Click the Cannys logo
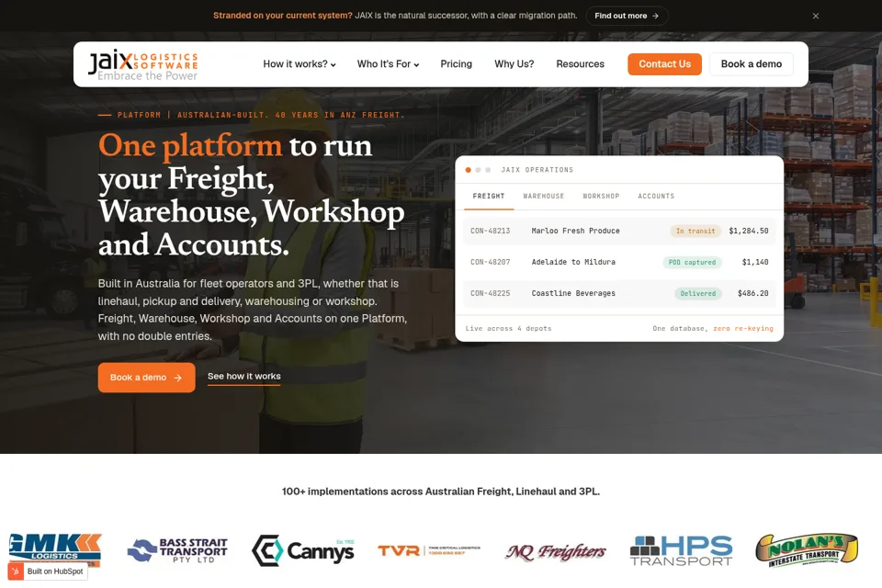The image size is (882, 588). point(302,550)
